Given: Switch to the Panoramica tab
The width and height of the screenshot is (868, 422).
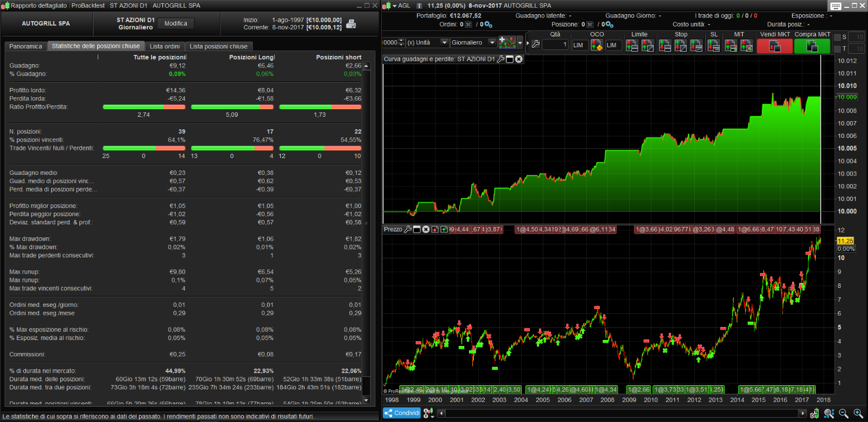Looking at the screenshot, I should point(26,47).
